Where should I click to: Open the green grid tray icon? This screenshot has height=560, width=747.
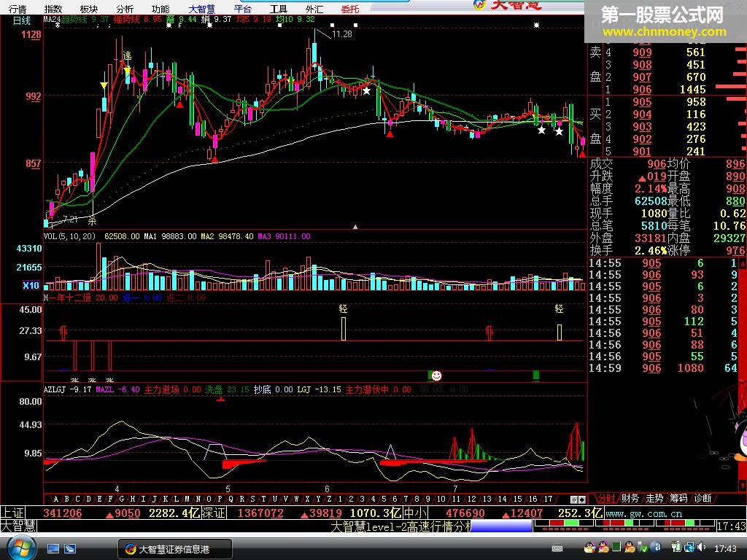[616, 547]
